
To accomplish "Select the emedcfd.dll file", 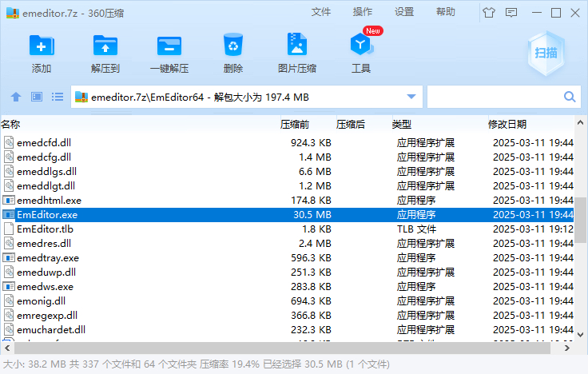I will pyautogui.click(x=44, y=142).
